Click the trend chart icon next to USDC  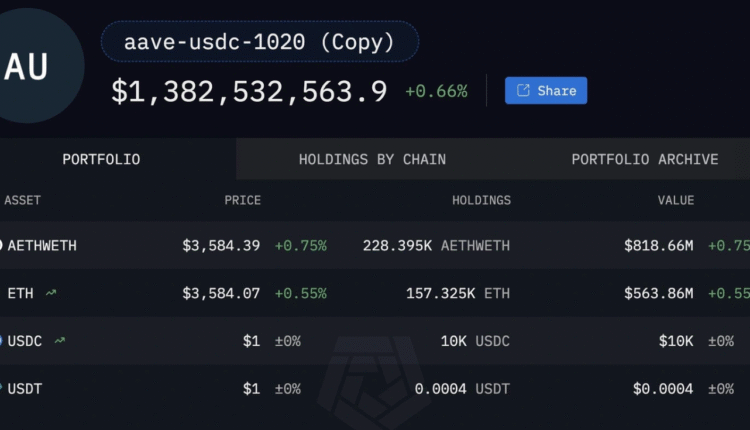point(60,341)
